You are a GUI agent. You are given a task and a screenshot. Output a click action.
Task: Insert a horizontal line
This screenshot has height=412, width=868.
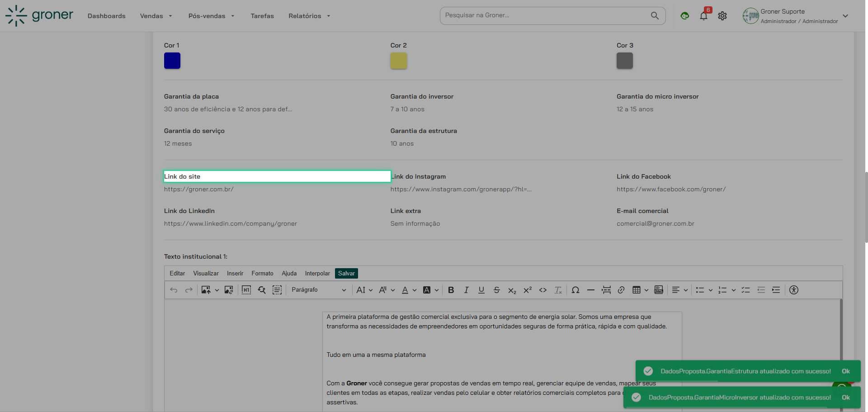pos(590,290)
